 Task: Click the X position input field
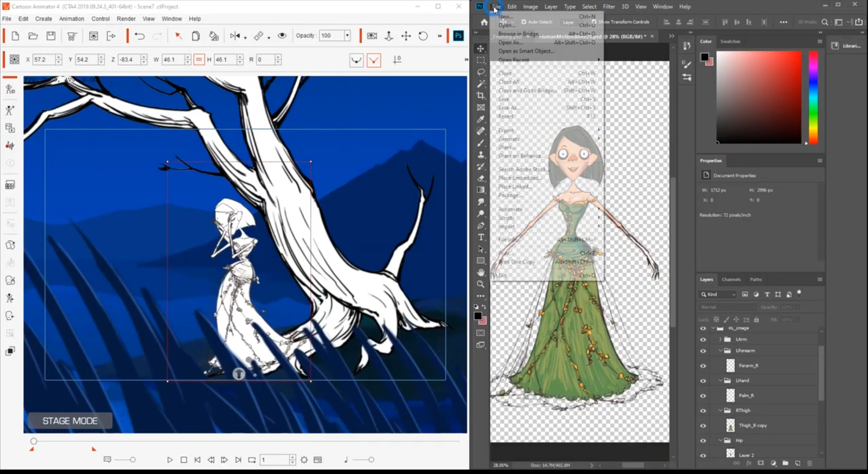(43, 60)
